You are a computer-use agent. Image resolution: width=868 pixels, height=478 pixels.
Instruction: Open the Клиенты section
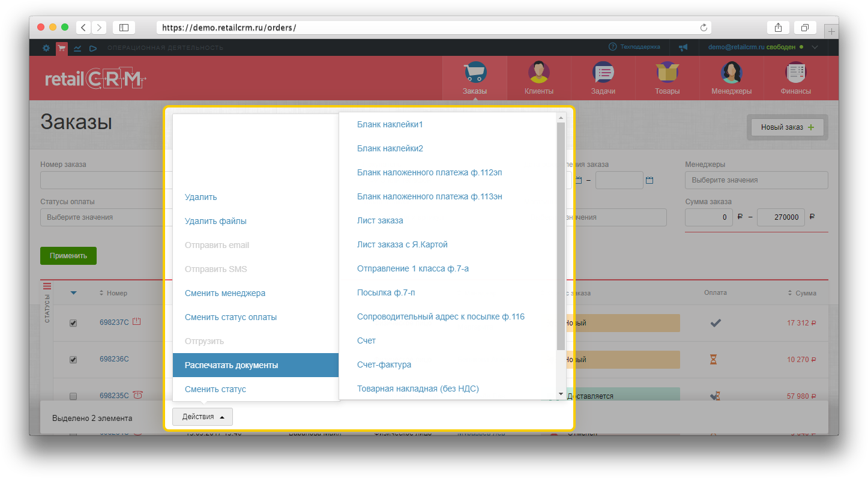(x=538, y=78)
